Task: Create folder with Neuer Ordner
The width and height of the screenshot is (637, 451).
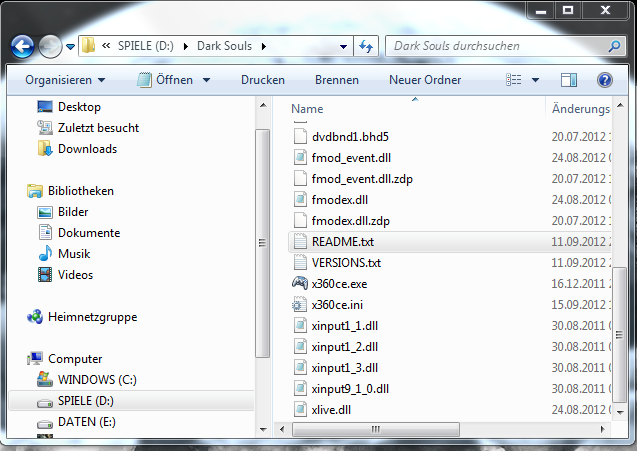Action: 425,80
